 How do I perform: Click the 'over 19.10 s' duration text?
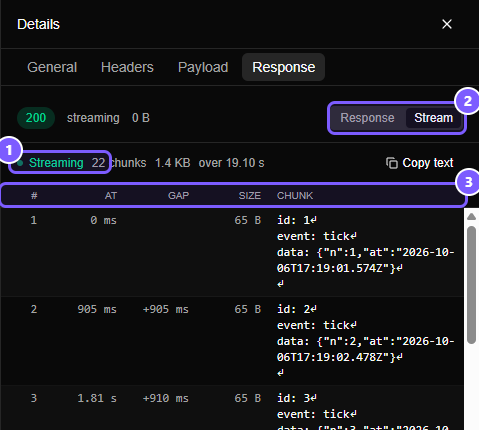tap(231, 163)
